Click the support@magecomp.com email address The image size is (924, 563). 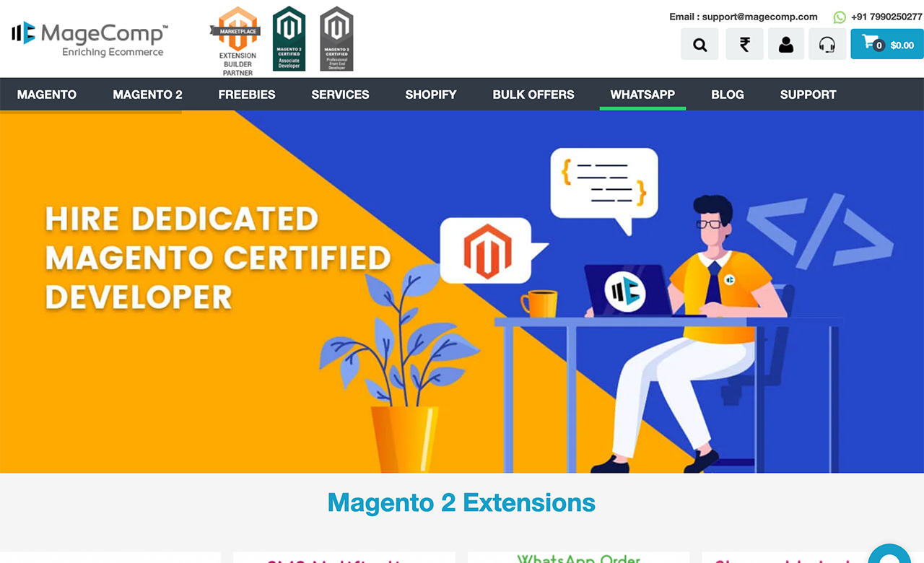tap(761, 17)
